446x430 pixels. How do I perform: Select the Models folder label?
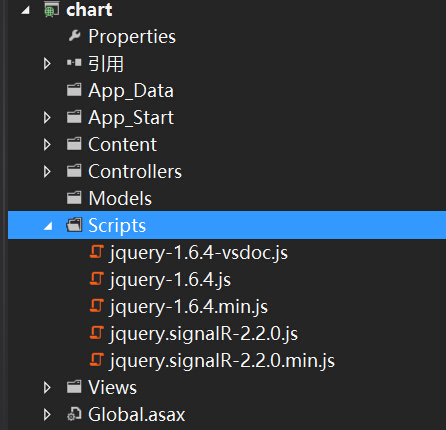coord(120,198)
